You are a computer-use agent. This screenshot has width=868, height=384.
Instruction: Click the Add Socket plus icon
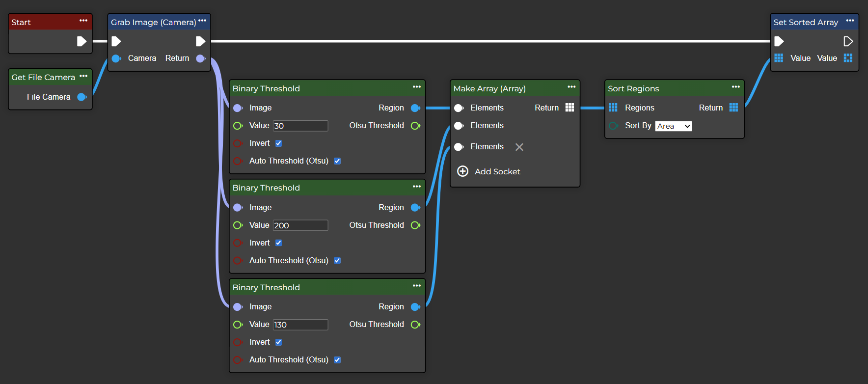462,171
